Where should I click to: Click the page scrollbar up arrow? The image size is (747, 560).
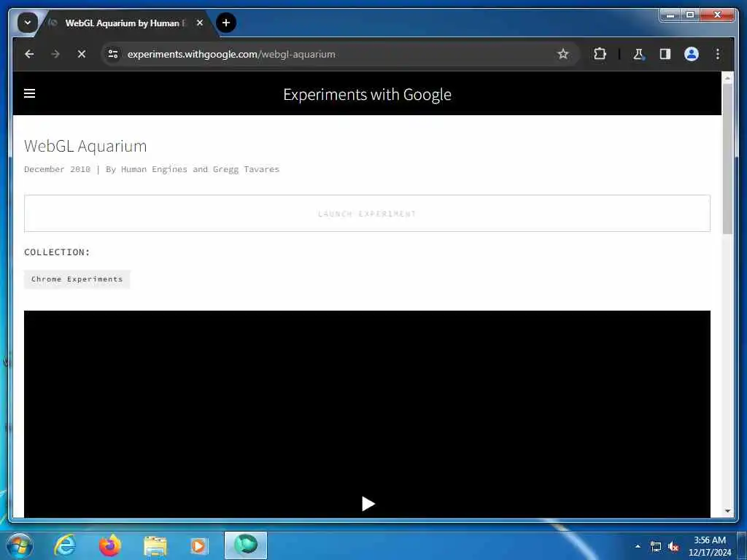tap(727, 77)
